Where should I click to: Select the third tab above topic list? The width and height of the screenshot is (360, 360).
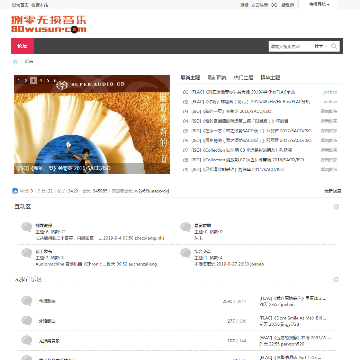click(x=243, y=77)
